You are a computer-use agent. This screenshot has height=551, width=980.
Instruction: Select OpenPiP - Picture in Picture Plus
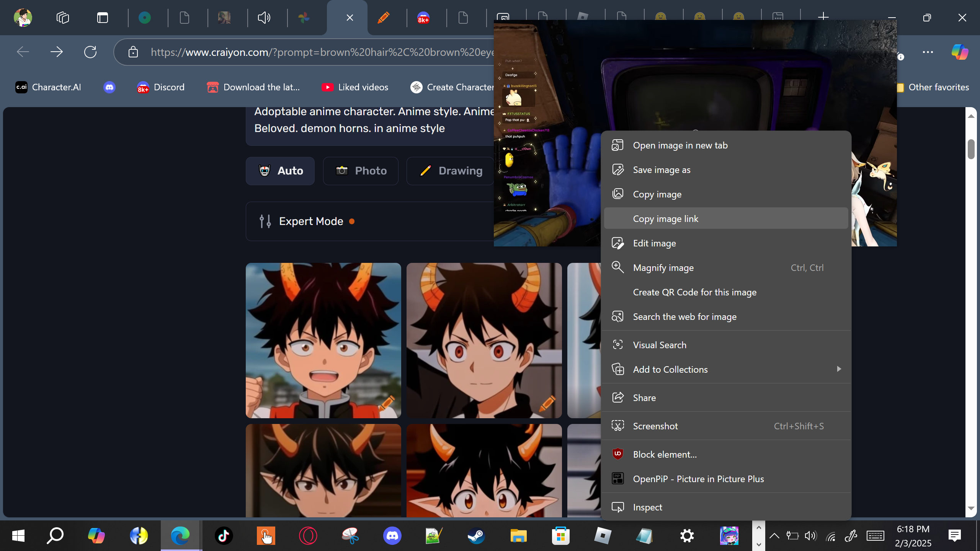click(x=726, y=479)
